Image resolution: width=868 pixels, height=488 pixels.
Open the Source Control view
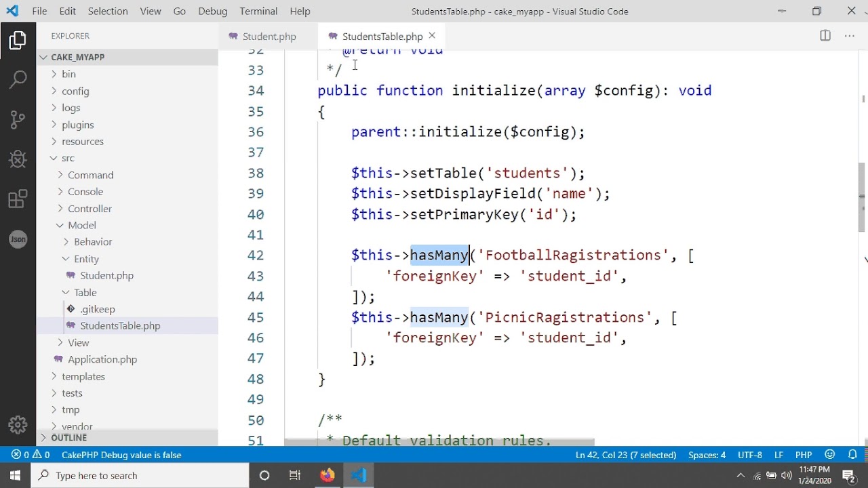tap(18, 119)
